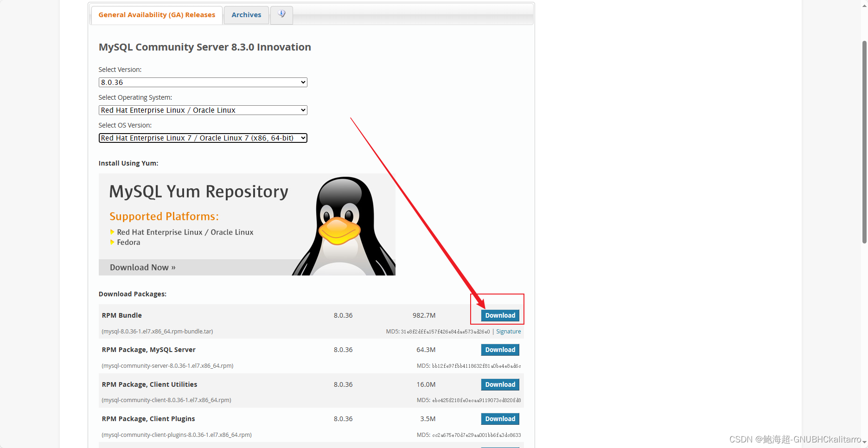
Task: Click the Red Hat Enterprise Linux / Oracle Linux banner entry
Action: 185,232
